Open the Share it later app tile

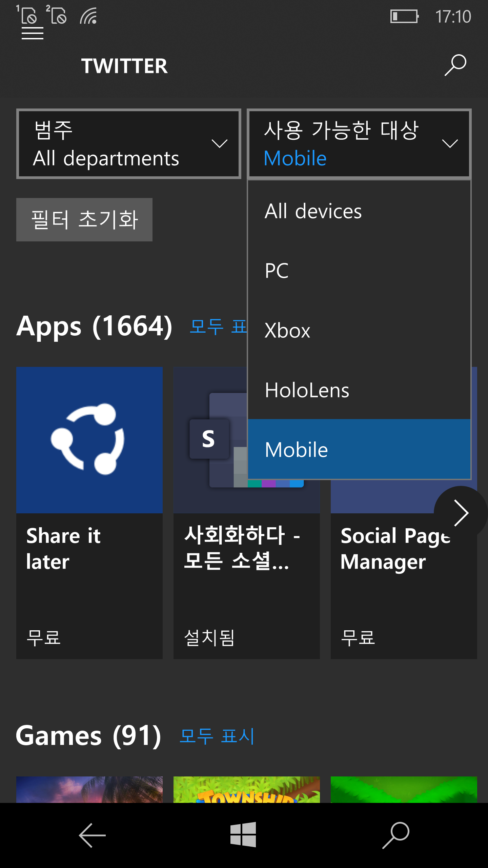[x=89, y=513]
